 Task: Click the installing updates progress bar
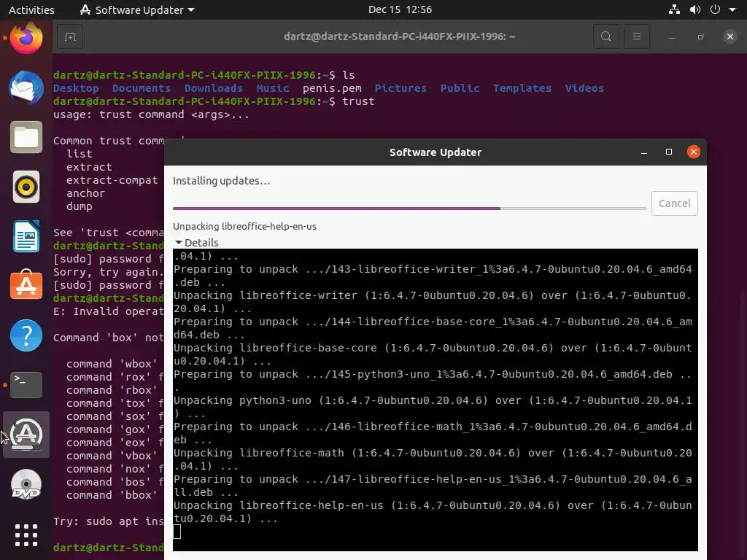(x=410, y=209)
